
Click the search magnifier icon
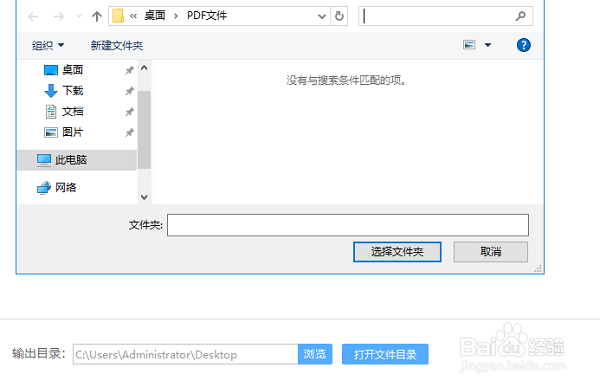click(x=520, y=16)
